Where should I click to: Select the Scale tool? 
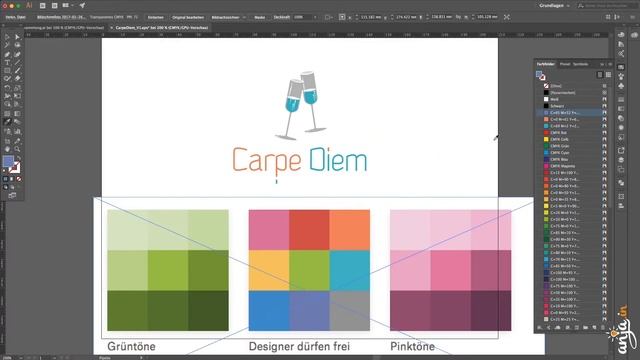click(17, 88)
